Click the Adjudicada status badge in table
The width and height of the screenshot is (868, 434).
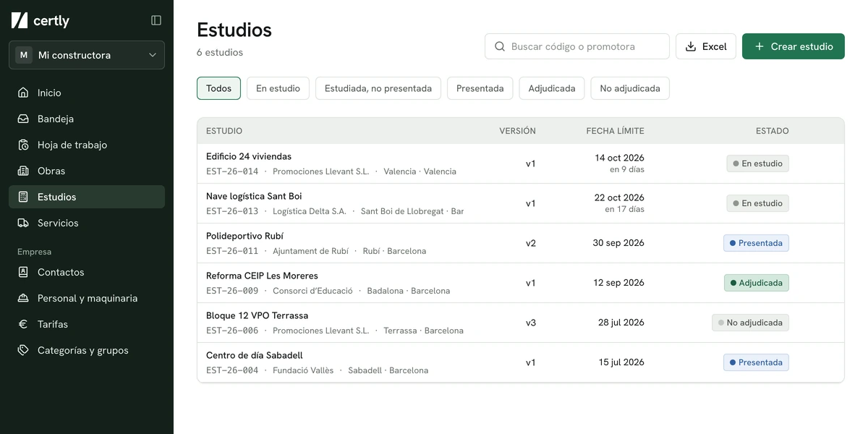(756, 283)
